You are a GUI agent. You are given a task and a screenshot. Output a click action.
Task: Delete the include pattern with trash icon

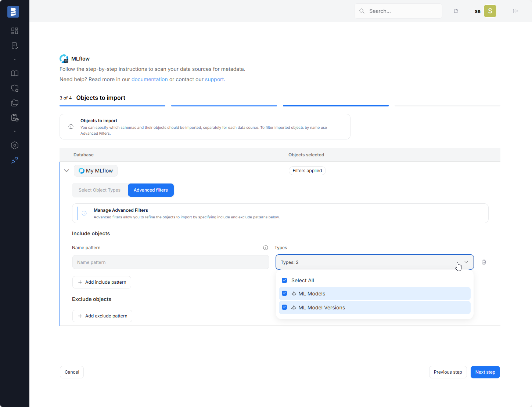tap(484, 262)
